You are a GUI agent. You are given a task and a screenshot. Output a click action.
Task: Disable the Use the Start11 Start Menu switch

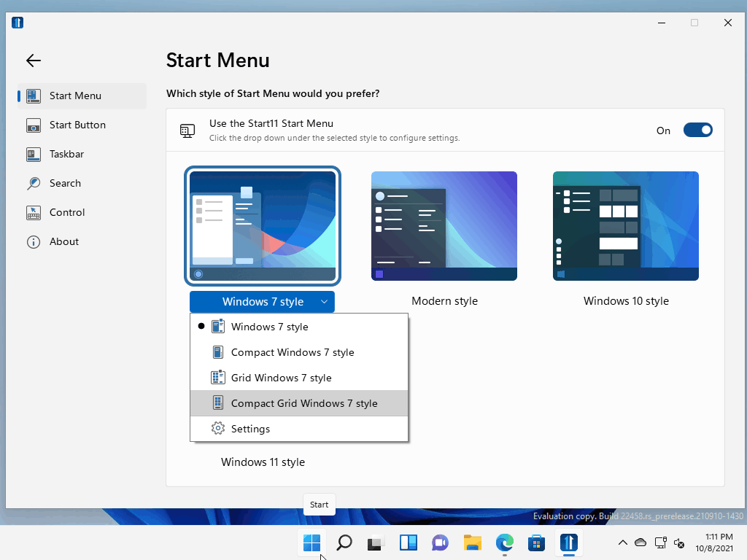(x=697, y=130)
